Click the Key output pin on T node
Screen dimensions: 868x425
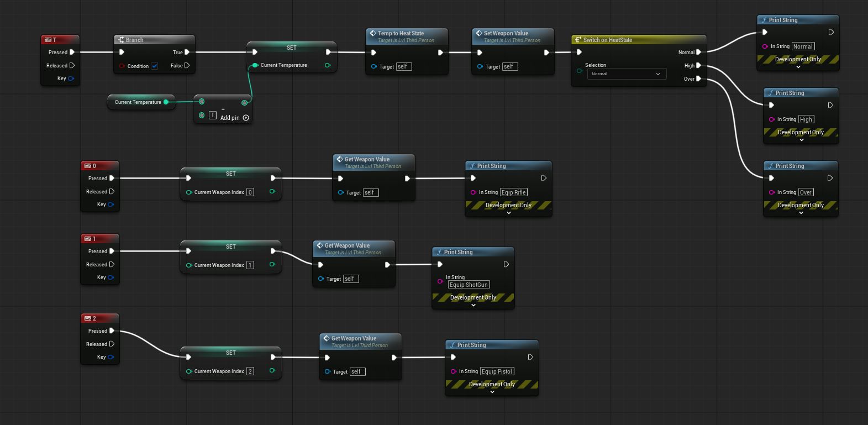pyautogui.click(x=71, y=78)
